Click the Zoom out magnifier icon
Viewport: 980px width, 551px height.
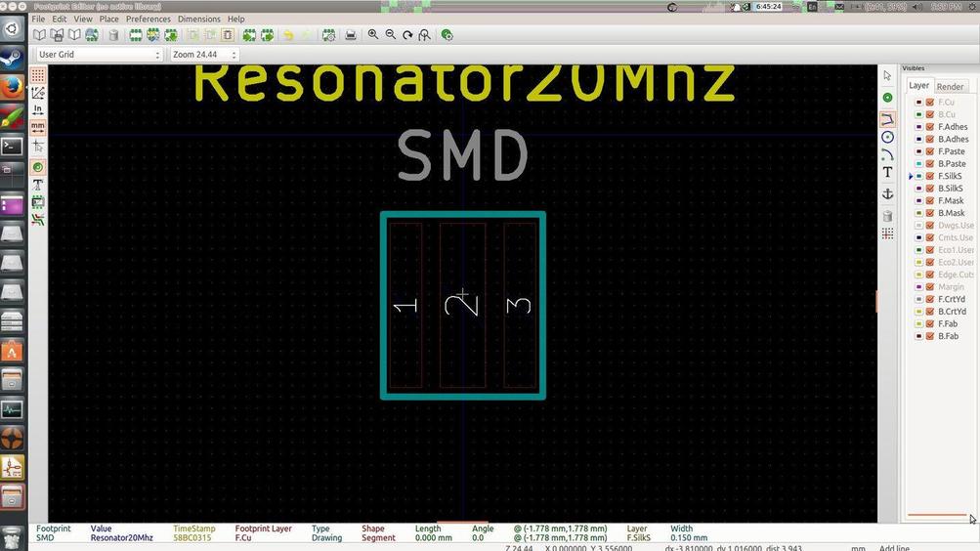tap(391, 35)
